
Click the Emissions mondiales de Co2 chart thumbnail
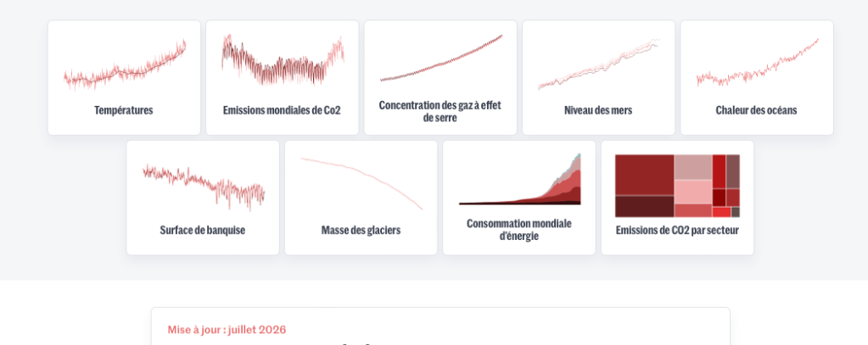coord(283,60)
